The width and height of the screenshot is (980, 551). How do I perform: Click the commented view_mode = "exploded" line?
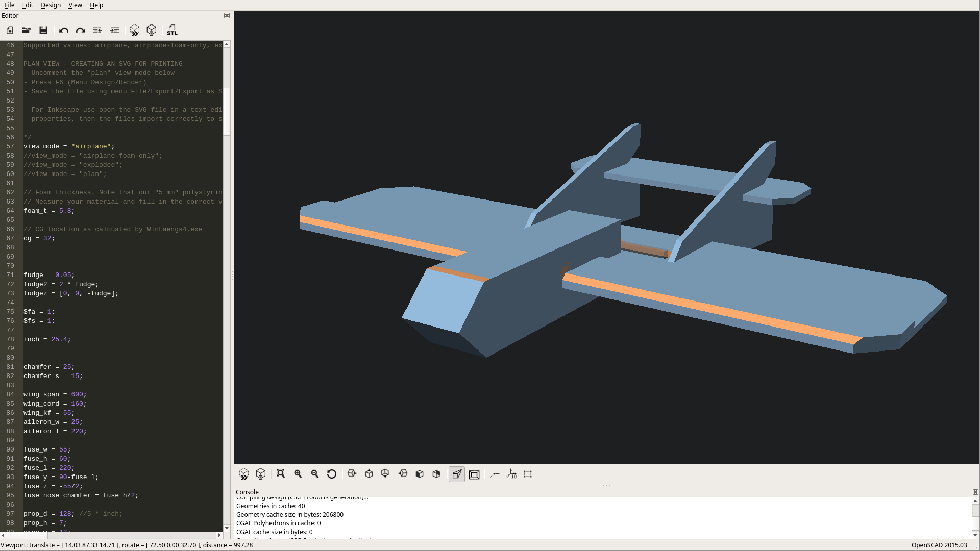(x=73, y=165)
